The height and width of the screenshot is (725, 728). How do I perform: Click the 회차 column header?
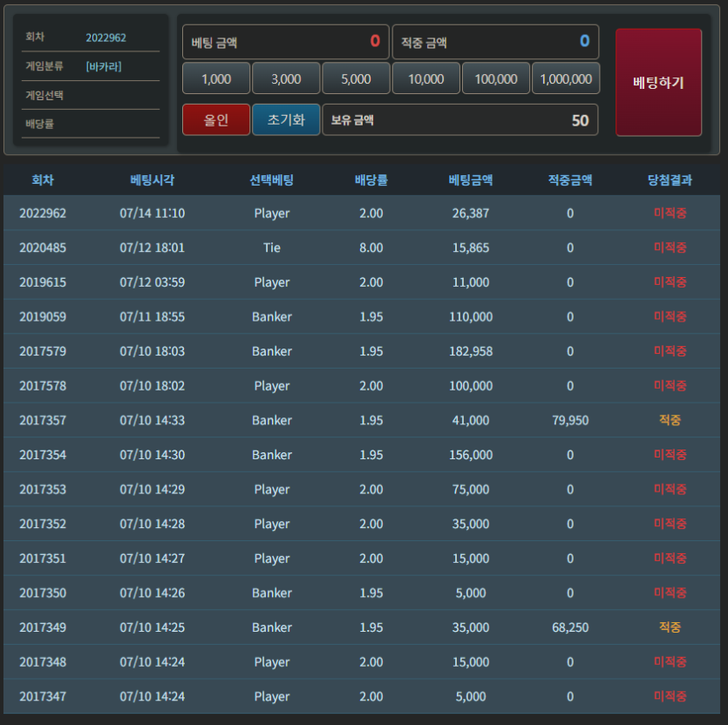pos(43,180)
